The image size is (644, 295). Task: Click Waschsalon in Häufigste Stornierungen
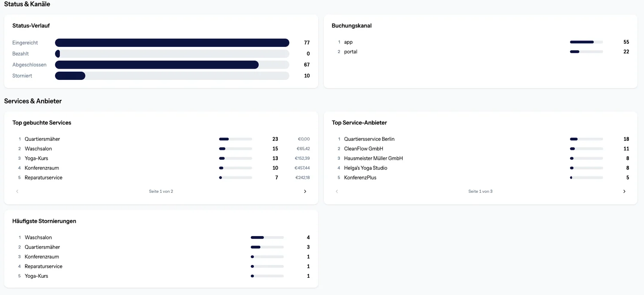tap(38, 237)
